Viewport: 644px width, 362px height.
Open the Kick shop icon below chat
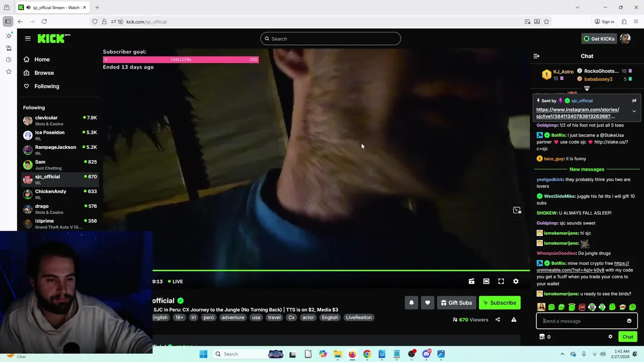click(542, 337)
